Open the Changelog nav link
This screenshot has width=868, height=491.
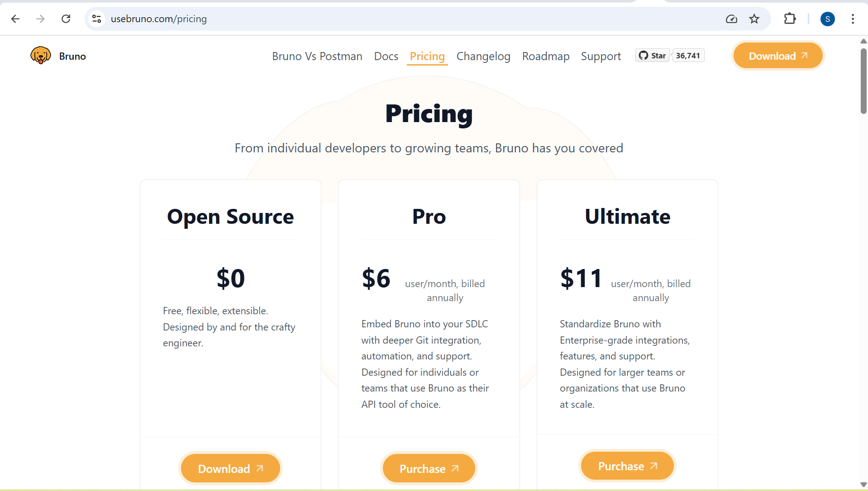click(483, 56)
